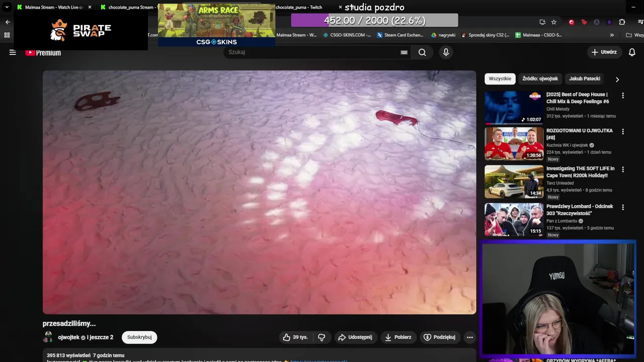Screen dimensions: 644x362
Task: Select the Źródło: ojwojtek filter chip
Action: click(540, 79)
